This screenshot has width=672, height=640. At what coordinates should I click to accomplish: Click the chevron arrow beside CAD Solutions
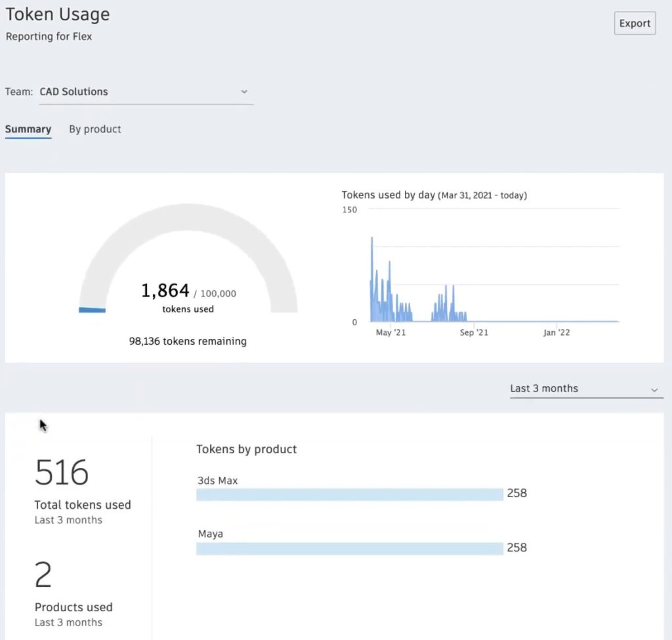pos(244,92)
